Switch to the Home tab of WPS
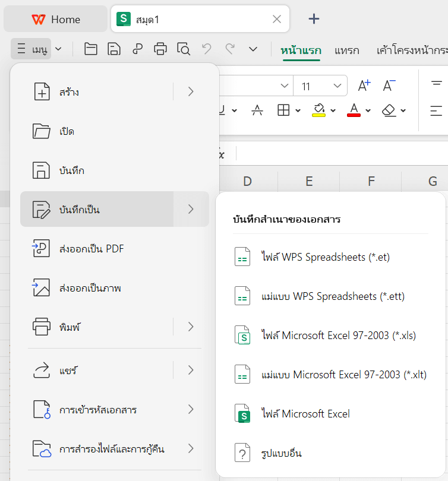 (x=55, y=20)
